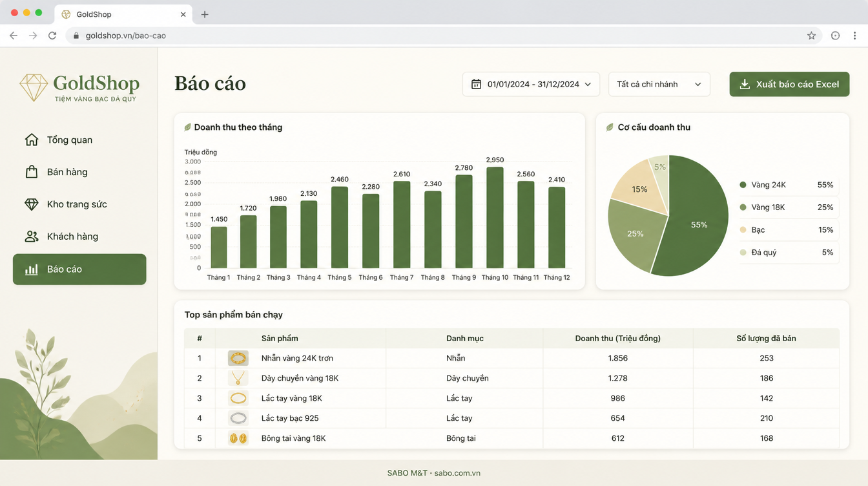Screen dimensions: 868x486
Task: Click the Vàng 18K legend color dot
Action: [743, 207]
